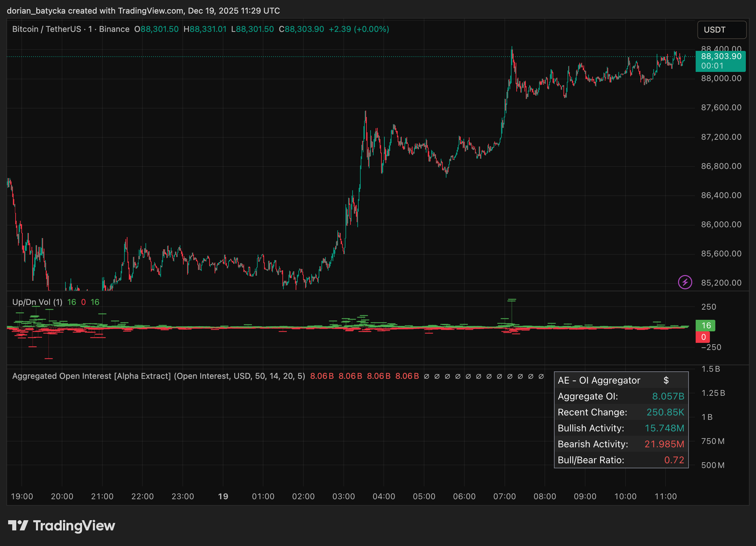The image size is (756, 546).
Task: Click the dollar sign in OI Aggregator header
Action: tap(666, 380)
